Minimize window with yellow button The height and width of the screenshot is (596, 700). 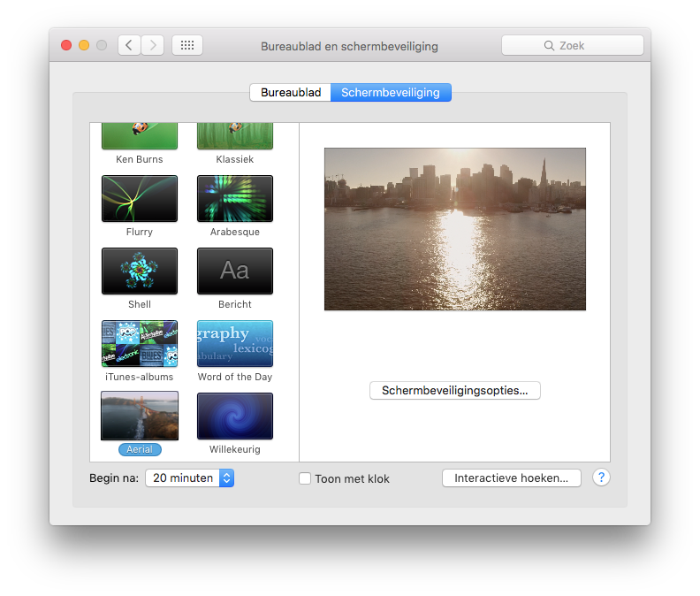[84, 45]
